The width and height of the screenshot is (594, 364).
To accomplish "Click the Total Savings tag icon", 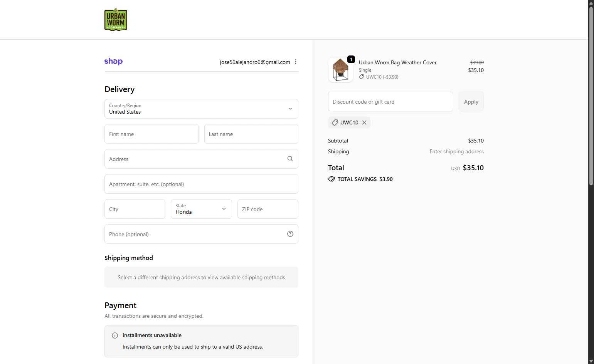I will tap(331, 179).
